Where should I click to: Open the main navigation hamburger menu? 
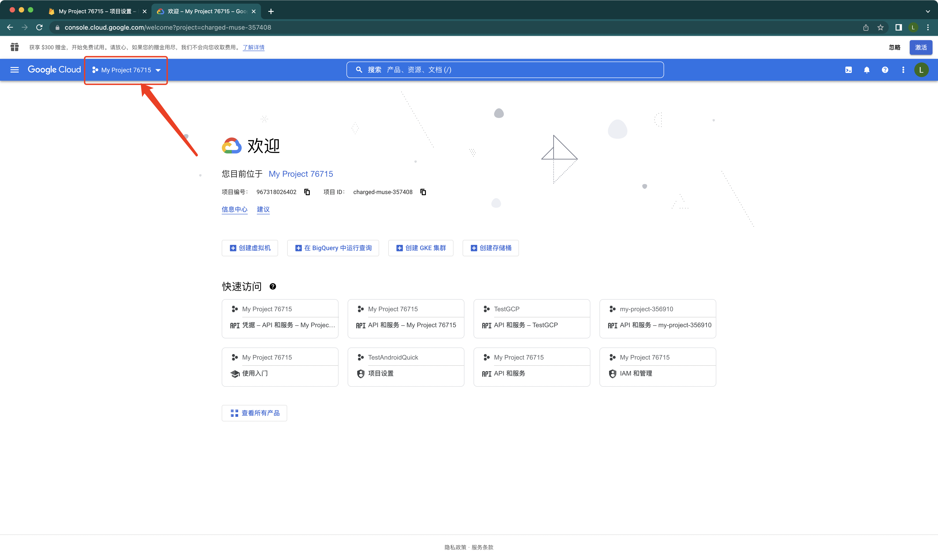[14, 70]
